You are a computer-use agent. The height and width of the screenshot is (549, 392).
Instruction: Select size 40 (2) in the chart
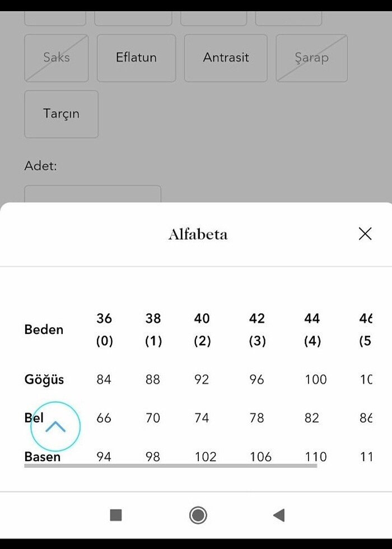point(202,329)
